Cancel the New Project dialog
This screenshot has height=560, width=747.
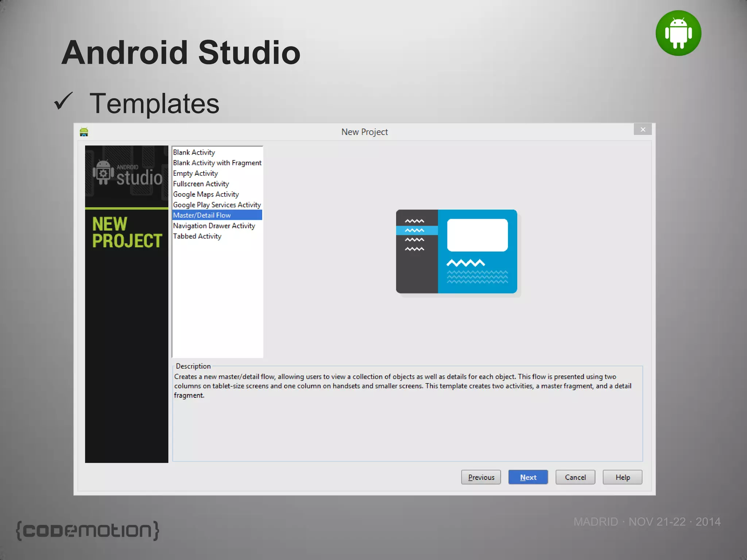575,477
